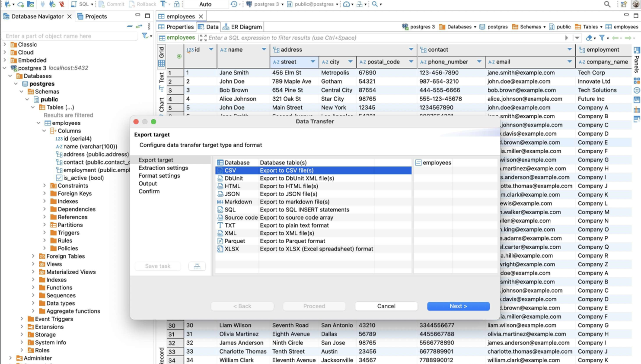Click the search magnifier icon in top-right toolbar
The image size is (641, 364).
click(x=607, y=4)
